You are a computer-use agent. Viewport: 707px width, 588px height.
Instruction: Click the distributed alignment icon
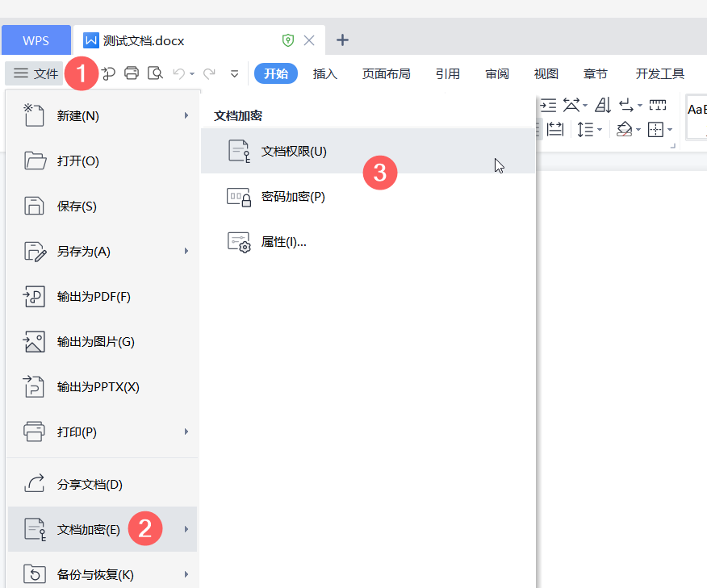pyautogui.click(x=555, y=130)
